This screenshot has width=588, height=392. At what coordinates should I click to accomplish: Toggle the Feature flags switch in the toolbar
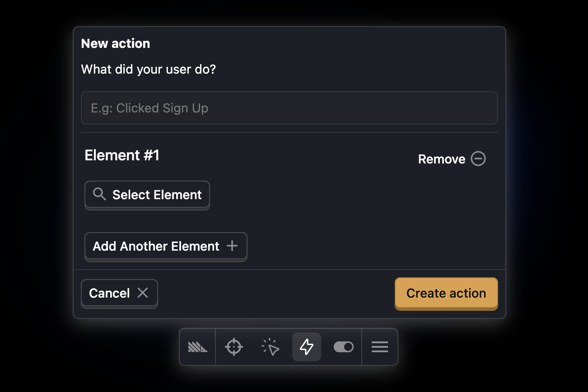tap(343, 347)
